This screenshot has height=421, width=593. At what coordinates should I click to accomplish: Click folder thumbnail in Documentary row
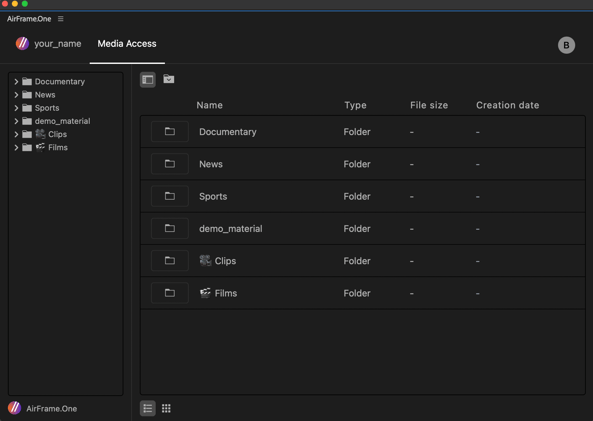(x=170, y=132)
